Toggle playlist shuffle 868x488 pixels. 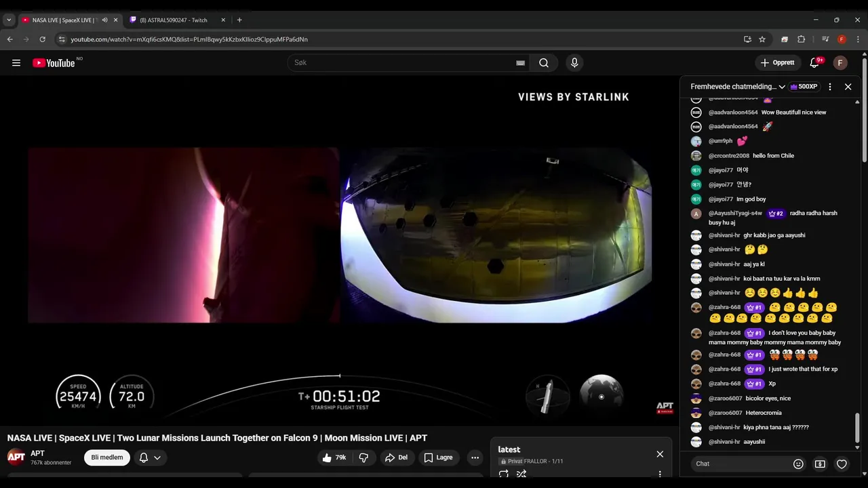pos(521,474)
